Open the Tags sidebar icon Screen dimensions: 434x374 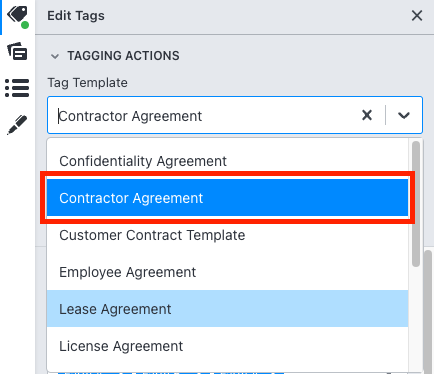17,16
